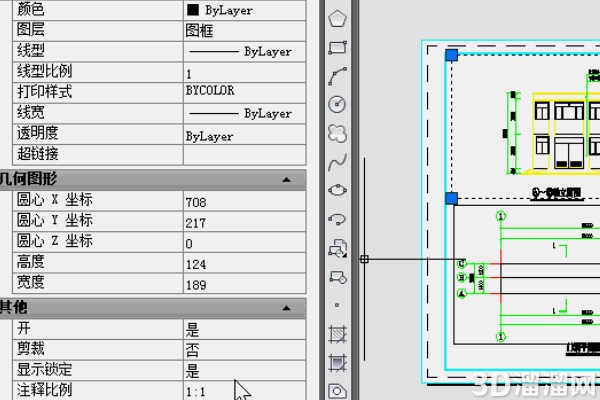Choose the Circle tool
Screen dimensions: 600x400
(337, 104)
